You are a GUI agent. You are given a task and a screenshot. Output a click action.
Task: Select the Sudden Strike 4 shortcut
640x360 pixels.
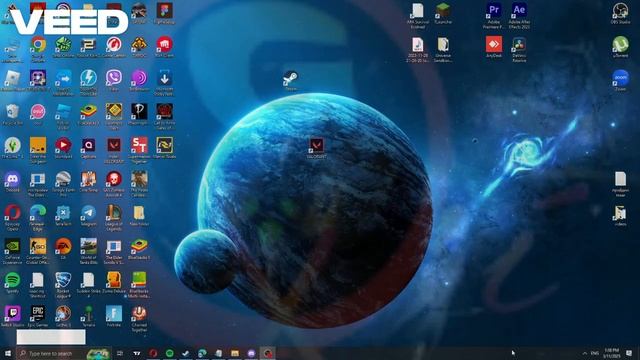click(x=89, y=280)
